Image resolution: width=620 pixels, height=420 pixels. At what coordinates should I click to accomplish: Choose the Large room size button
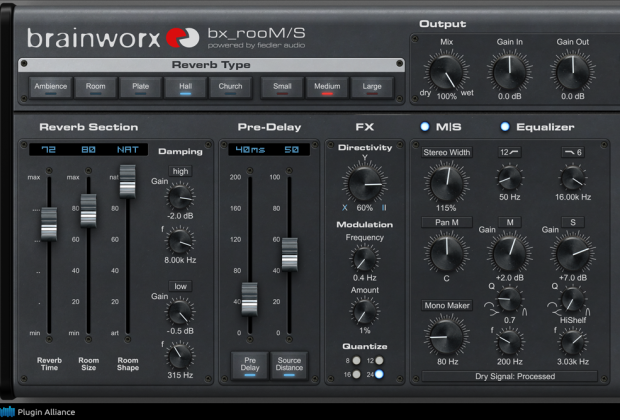[372, 87]
